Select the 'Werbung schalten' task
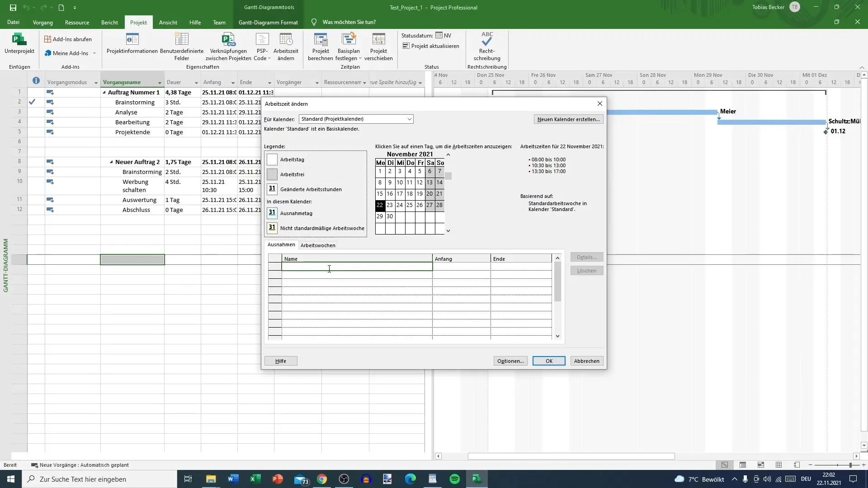This screenshot has width=868, height=488. click(x=135, y=186)
